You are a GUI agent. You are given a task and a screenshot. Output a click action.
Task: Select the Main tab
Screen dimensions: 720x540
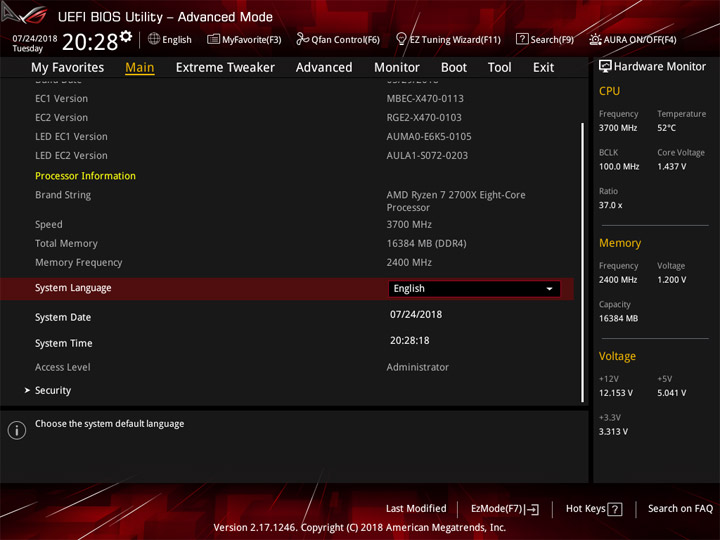[140, 68]
